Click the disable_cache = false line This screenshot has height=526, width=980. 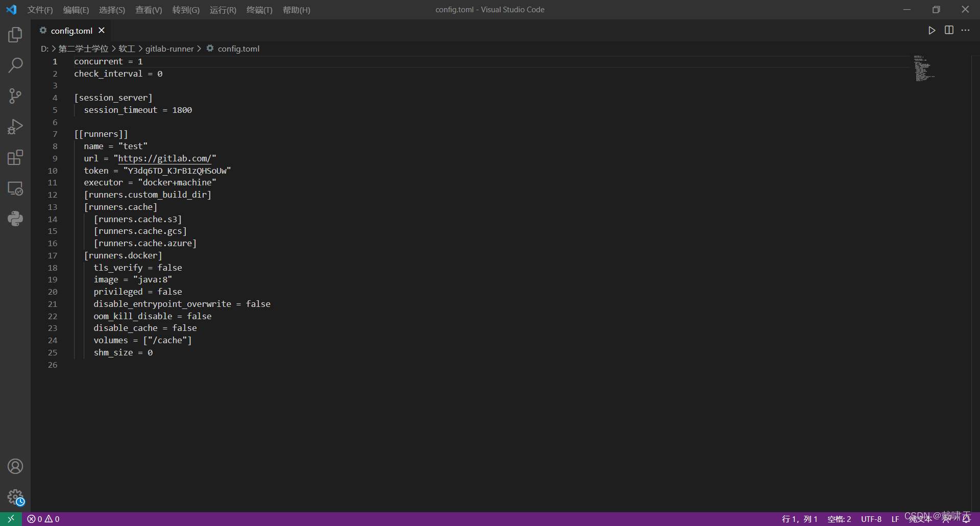pos(145,328)
